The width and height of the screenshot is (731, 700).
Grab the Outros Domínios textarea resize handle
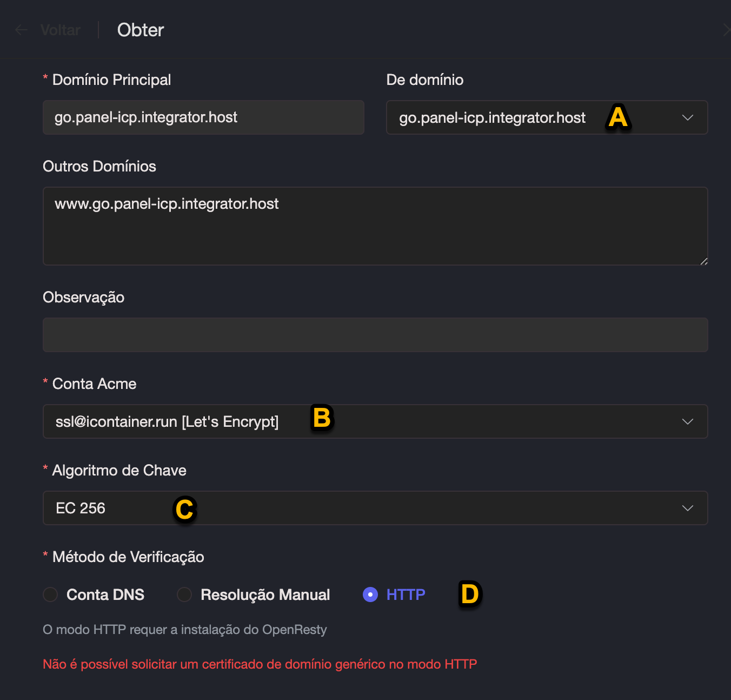(x=703, y=261)
